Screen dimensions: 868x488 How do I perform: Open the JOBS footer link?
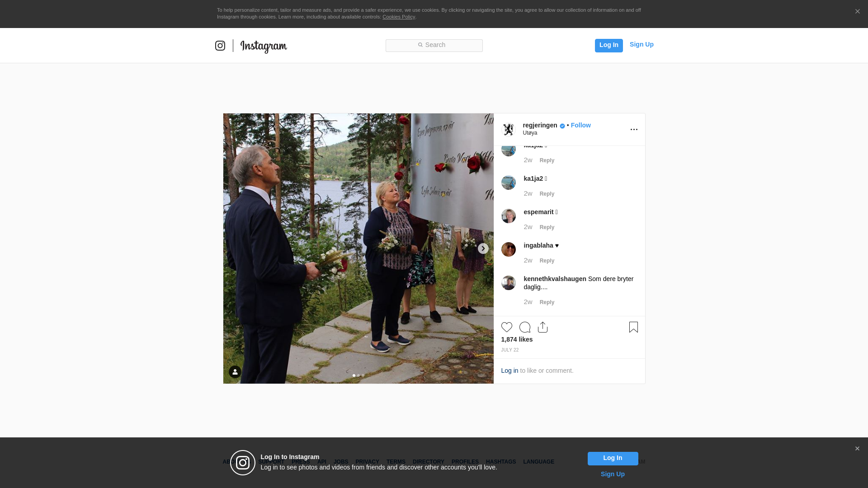(341, 462)
